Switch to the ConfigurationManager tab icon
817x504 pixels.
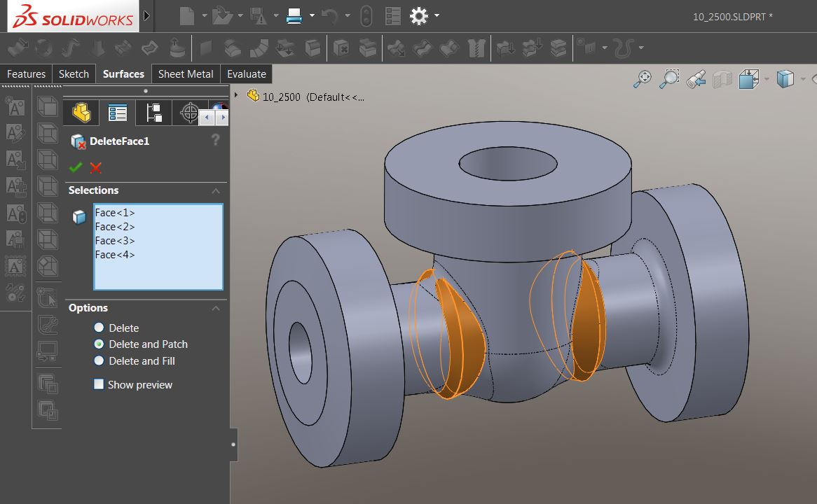coord(153,113)
